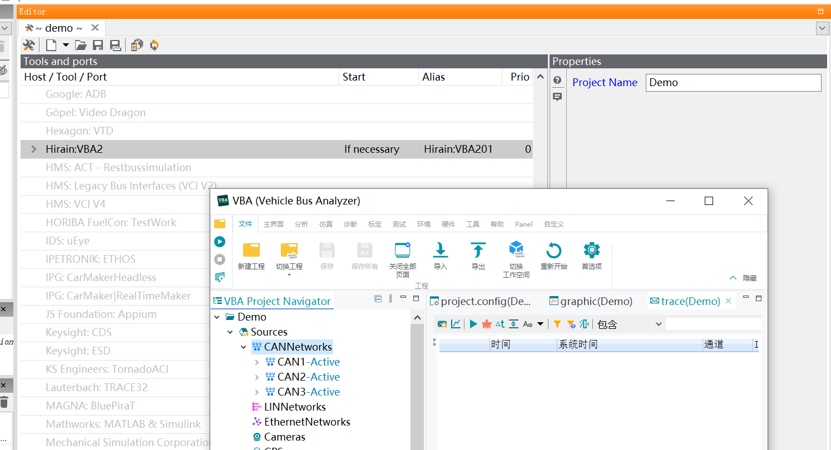Click the 导入 (import) ribbon button
Viewport: 831px width, 450px height.
(x=440, y=256)
